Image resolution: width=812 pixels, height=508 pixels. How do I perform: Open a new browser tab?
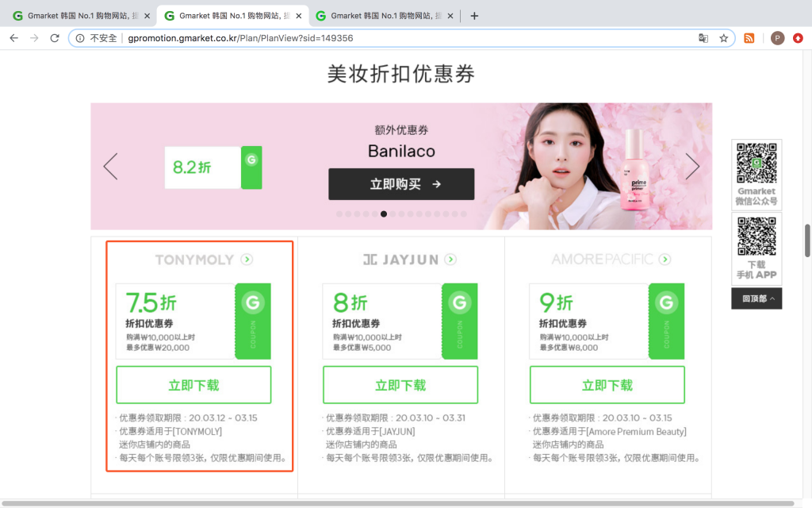[x=474, y=16]
